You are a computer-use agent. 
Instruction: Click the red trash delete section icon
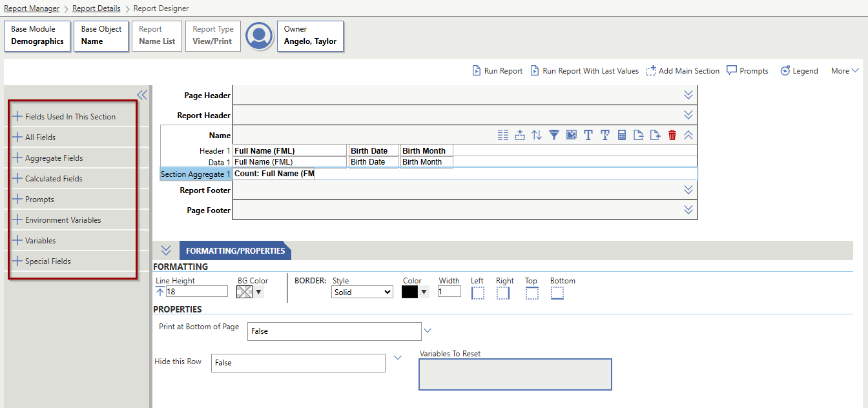(672, 135)
